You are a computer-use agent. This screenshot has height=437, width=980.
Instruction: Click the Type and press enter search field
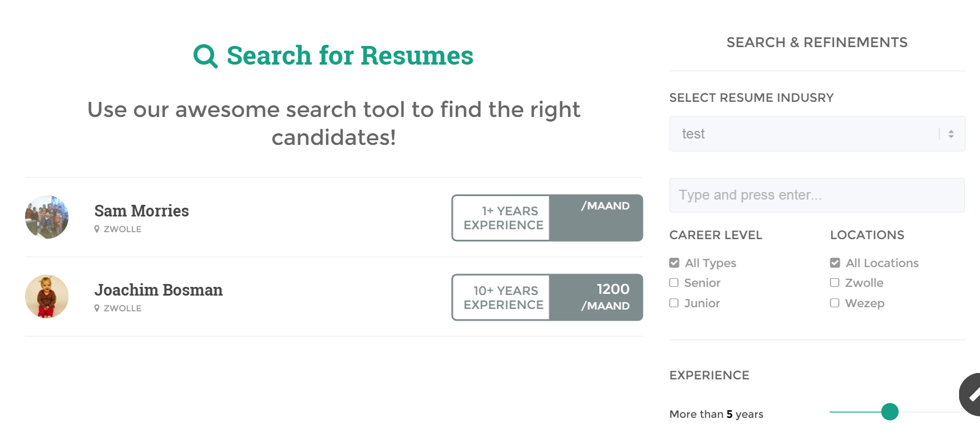817,195
